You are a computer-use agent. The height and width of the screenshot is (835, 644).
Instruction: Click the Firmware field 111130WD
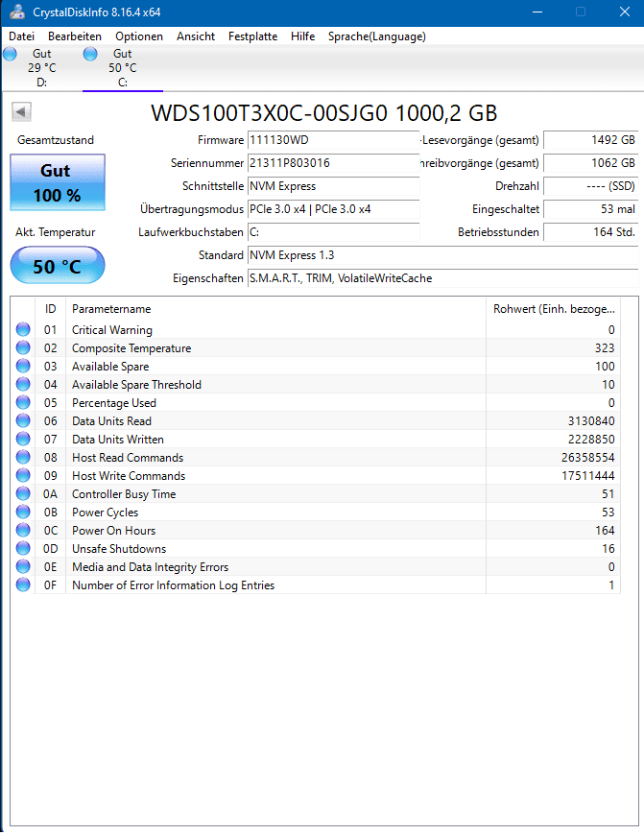[333, 140]
